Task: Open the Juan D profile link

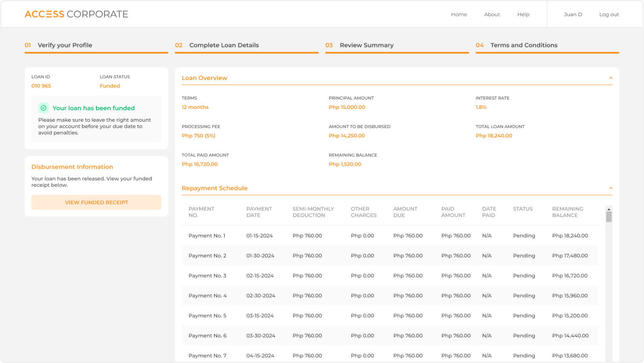Action: pyautogui.click(x=573, y=15)
